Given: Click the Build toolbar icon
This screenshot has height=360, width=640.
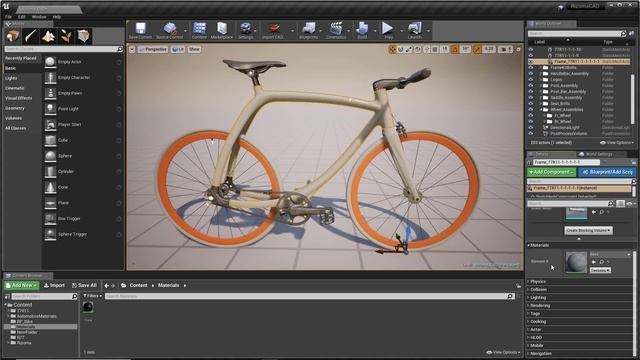Looking at the screenshot, I should tap(362, 29).
